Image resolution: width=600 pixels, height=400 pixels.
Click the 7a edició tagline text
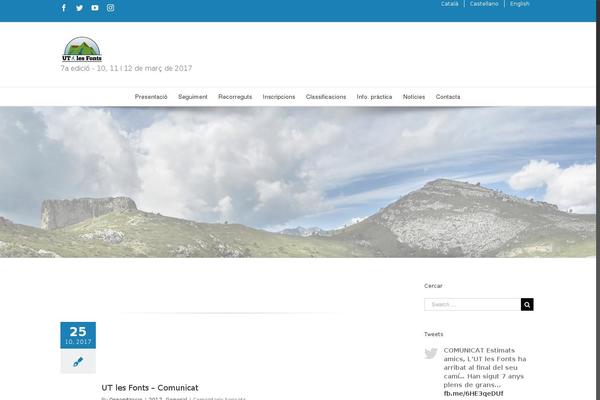coord(126,68)
